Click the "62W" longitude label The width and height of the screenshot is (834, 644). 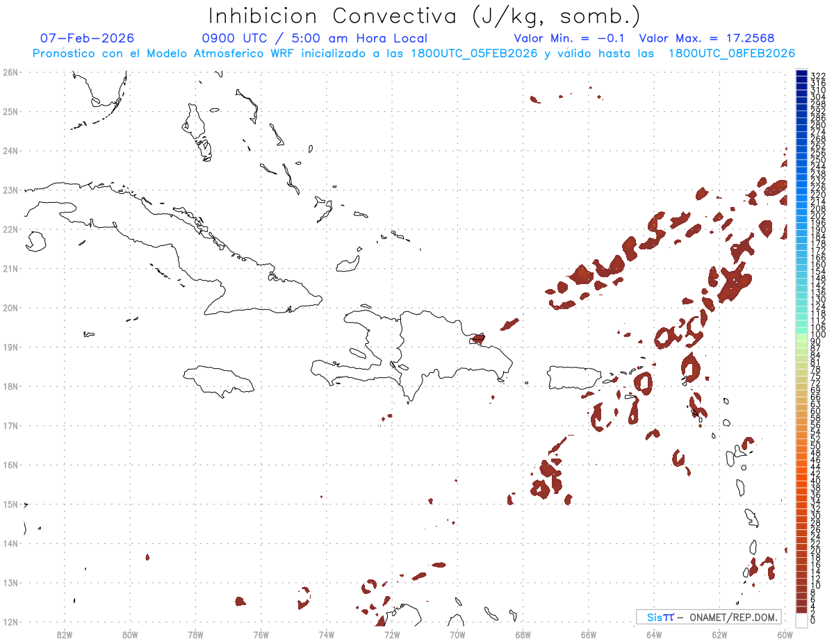pos(719,634)
